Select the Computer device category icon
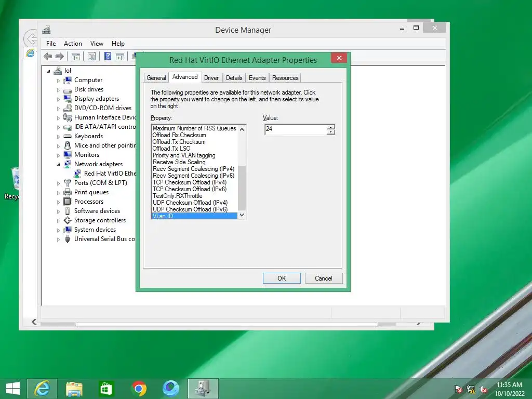The height and width of the screenshot is (399, 532). [68, 80]
